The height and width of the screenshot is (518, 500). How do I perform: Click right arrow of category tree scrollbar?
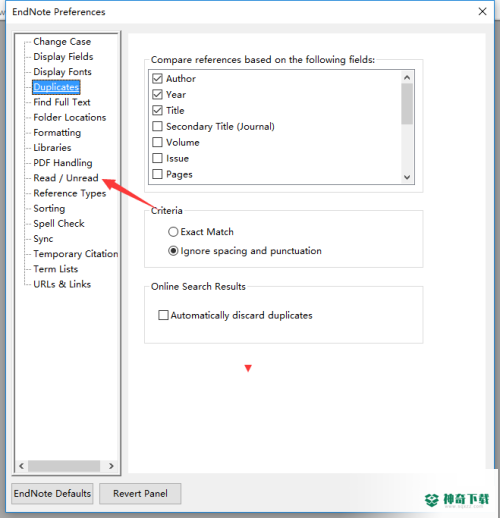(111, 466)
